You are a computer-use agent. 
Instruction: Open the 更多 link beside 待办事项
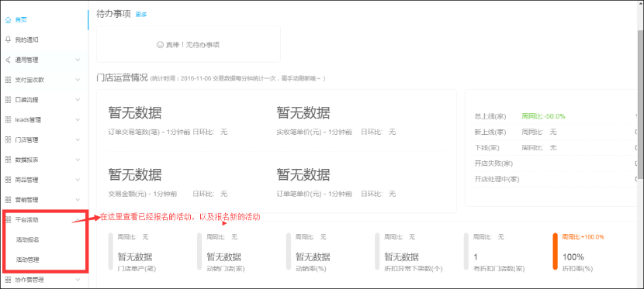[x=141, y=15]
